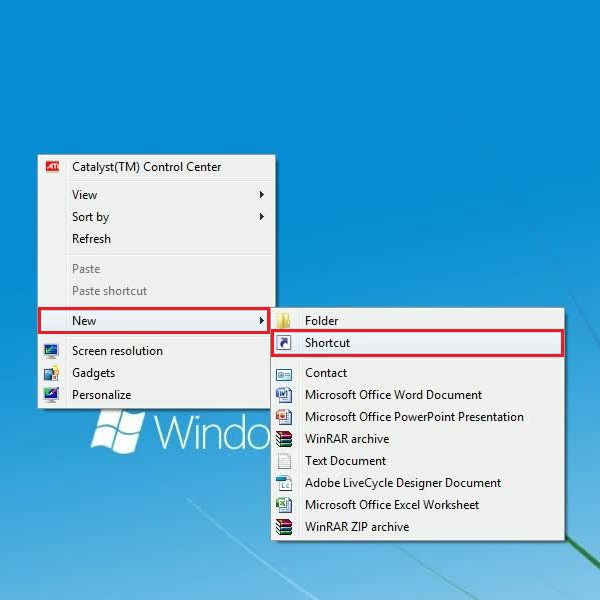Click the WinRAR archive books icon
Viewport: 600px width, 600px height.
(x=284, y=439)
